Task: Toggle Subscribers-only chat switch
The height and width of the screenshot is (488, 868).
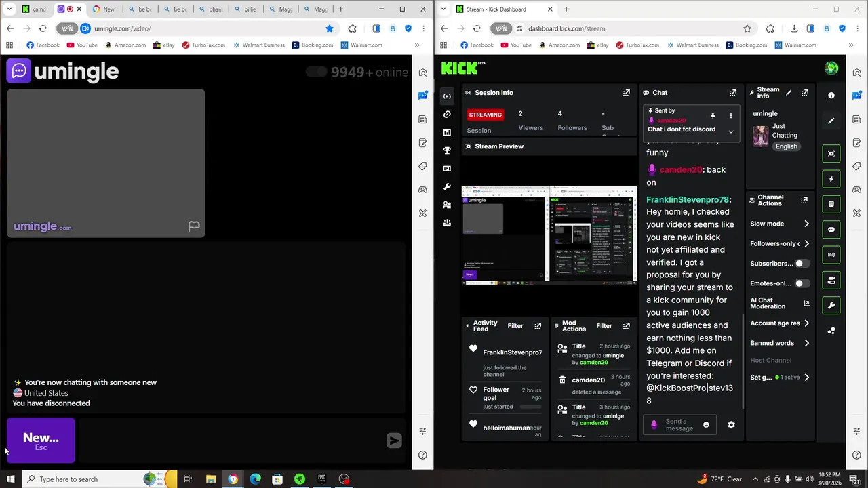Action: (x=802, y=264)
